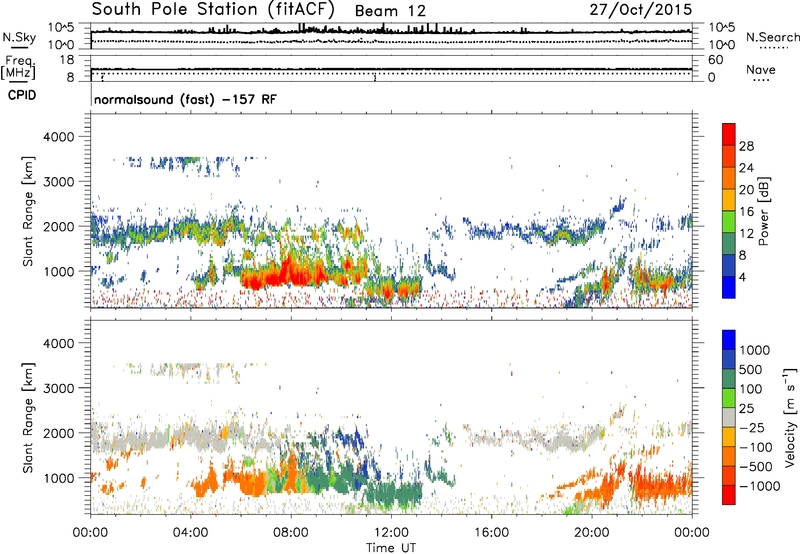The image size is (800, 554).
Task: Click the 12:00 time axis label
Action: click(391, 533)
